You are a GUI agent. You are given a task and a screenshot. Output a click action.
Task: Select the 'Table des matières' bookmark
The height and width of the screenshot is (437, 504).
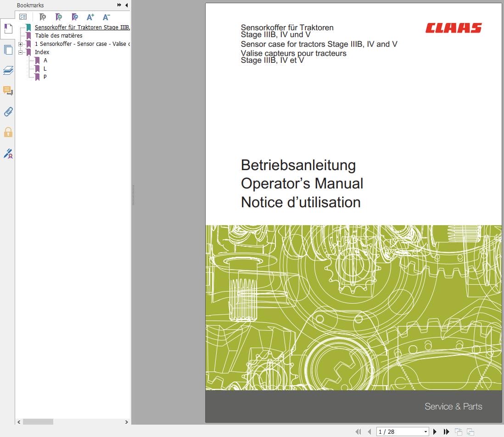point(58,36)
